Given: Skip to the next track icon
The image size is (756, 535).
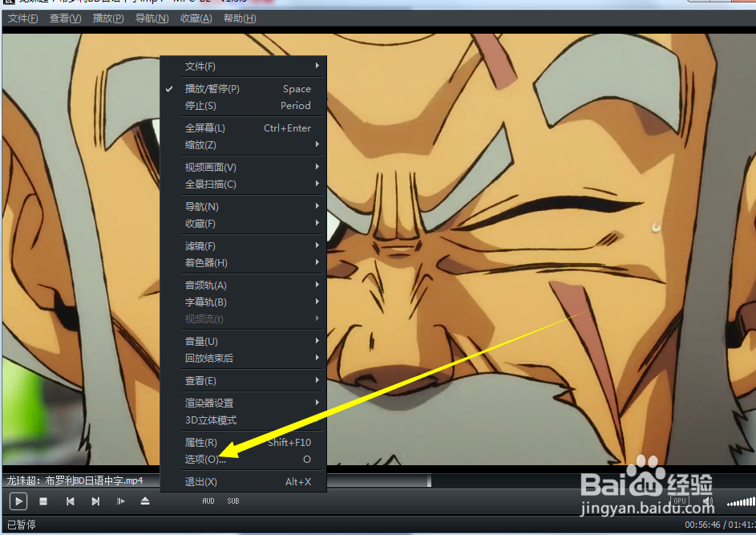Looking at the screenshot, I should [x=95, y=501].
